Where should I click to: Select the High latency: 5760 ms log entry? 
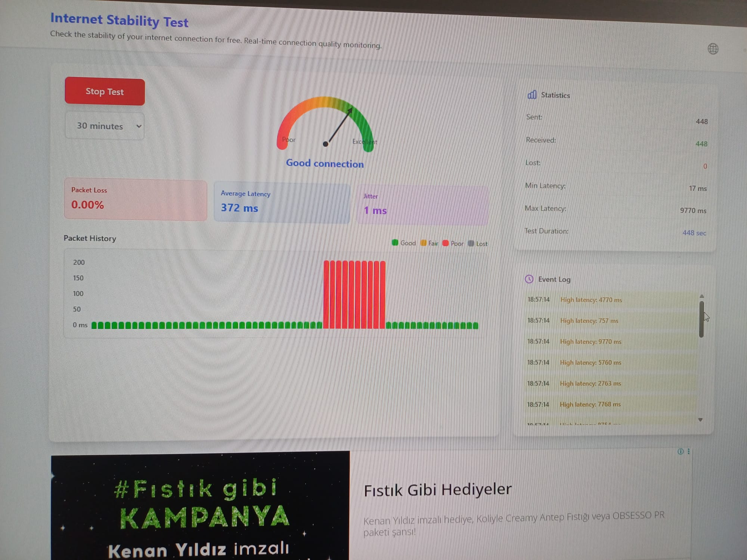coord(611,363)
